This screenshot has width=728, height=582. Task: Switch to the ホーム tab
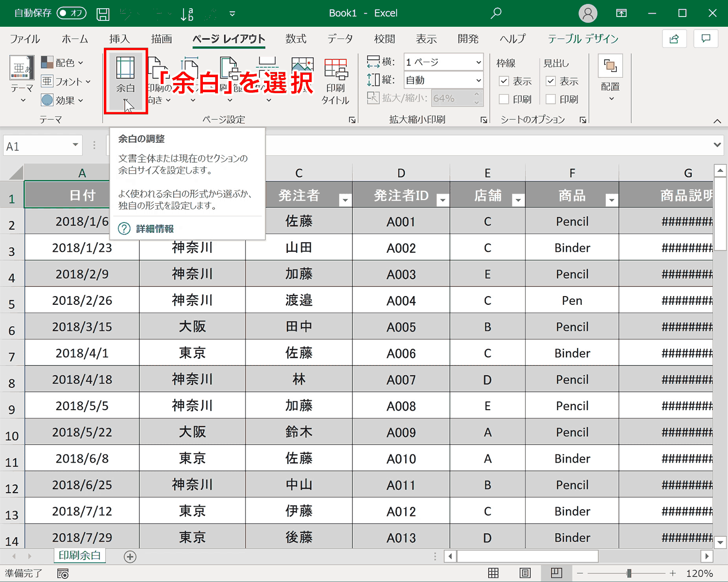[75, 39]
